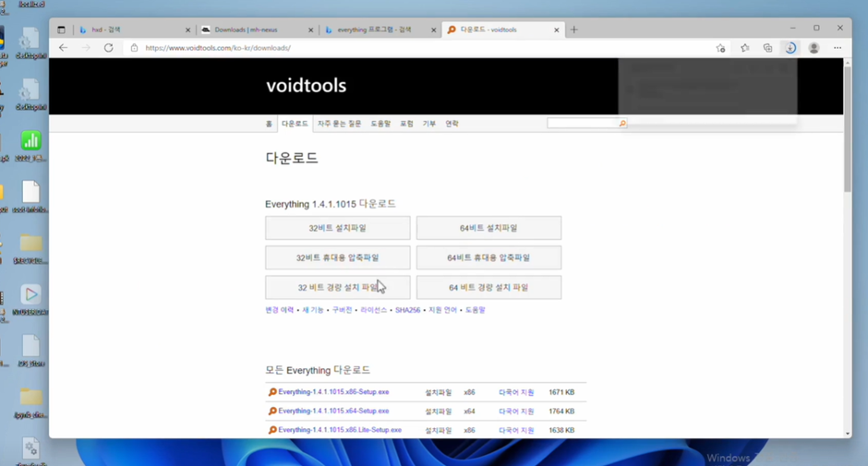Open the '변경 이력' link
868x466 pixels.
click(280, 310)
